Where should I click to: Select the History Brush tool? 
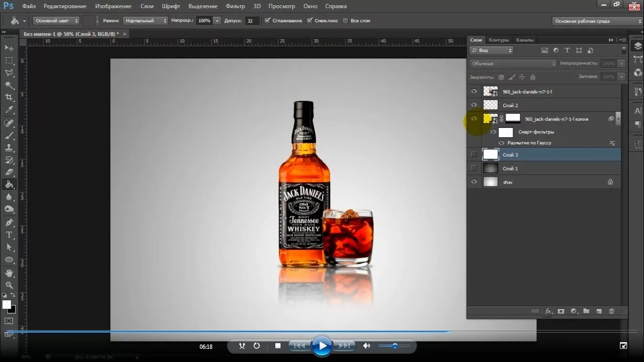pyautogui.click(x=9, y=160)
